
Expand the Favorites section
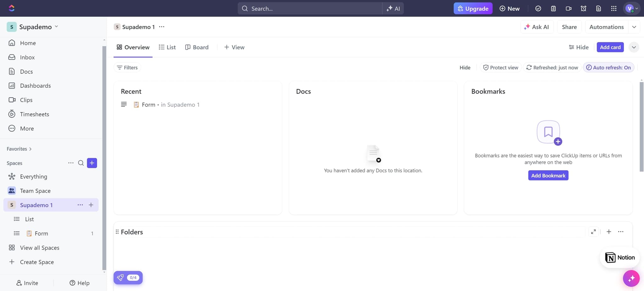(x=30, y=148)
